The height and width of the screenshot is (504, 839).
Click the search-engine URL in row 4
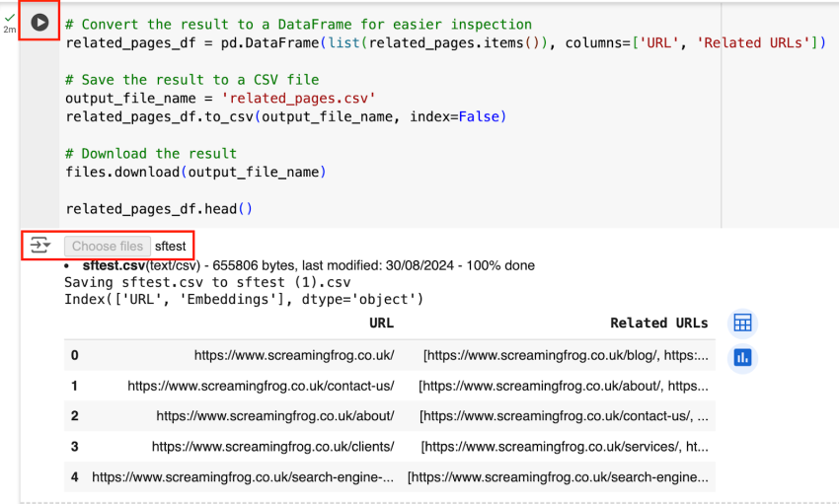click(x=243, y=477)
